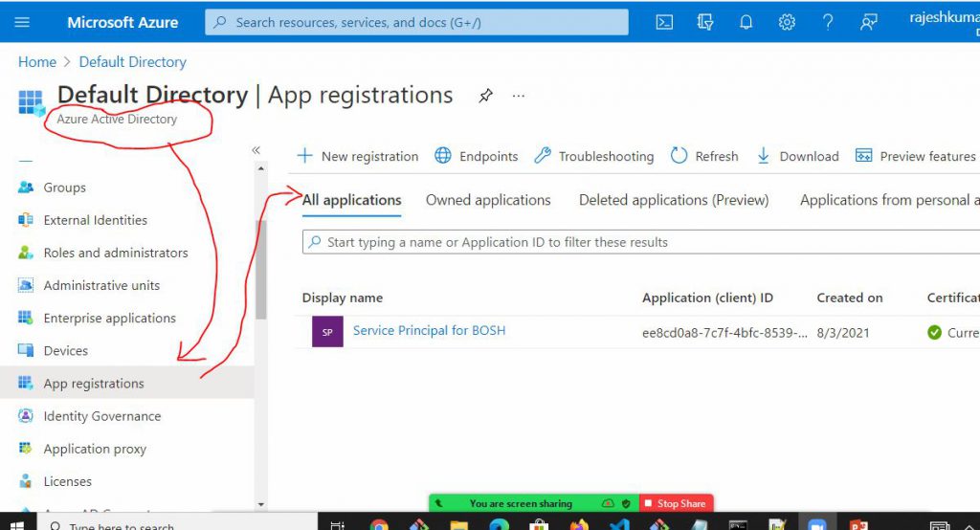This screenshot has width=980, height=530.
Task: Open the portal settings gear
Action: [x=787, y=22]
